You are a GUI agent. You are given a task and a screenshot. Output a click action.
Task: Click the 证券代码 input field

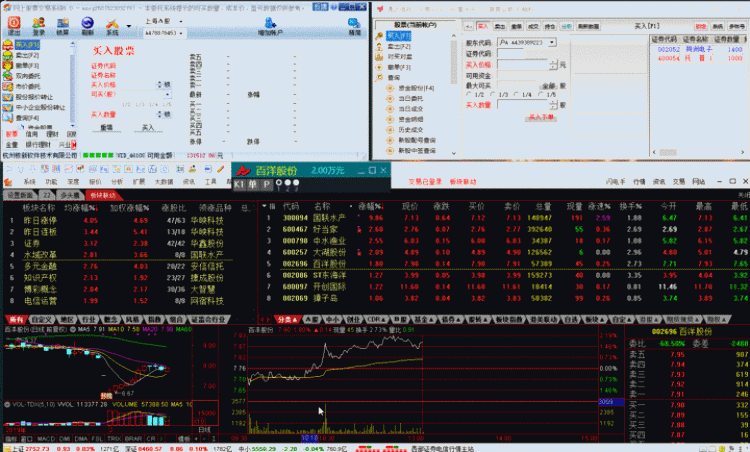click(511, 54)
